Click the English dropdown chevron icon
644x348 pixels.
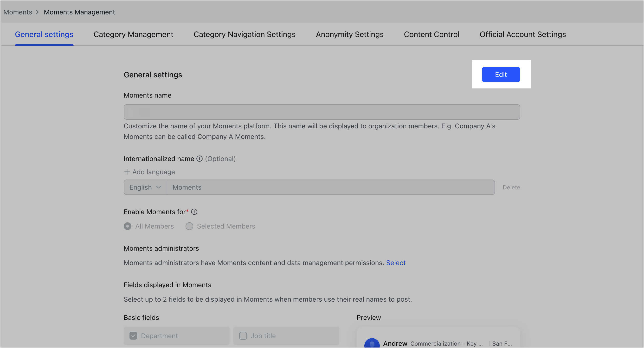coord(159,187)
